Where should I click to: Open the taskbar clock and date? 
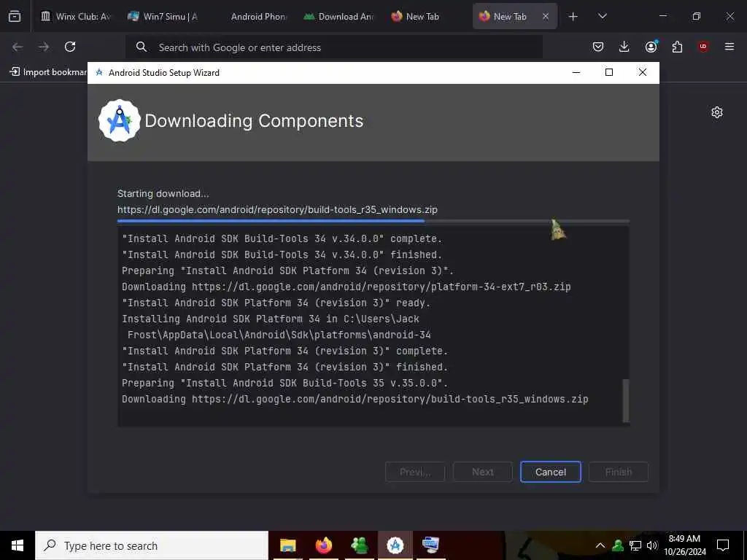tap(685, 545)
